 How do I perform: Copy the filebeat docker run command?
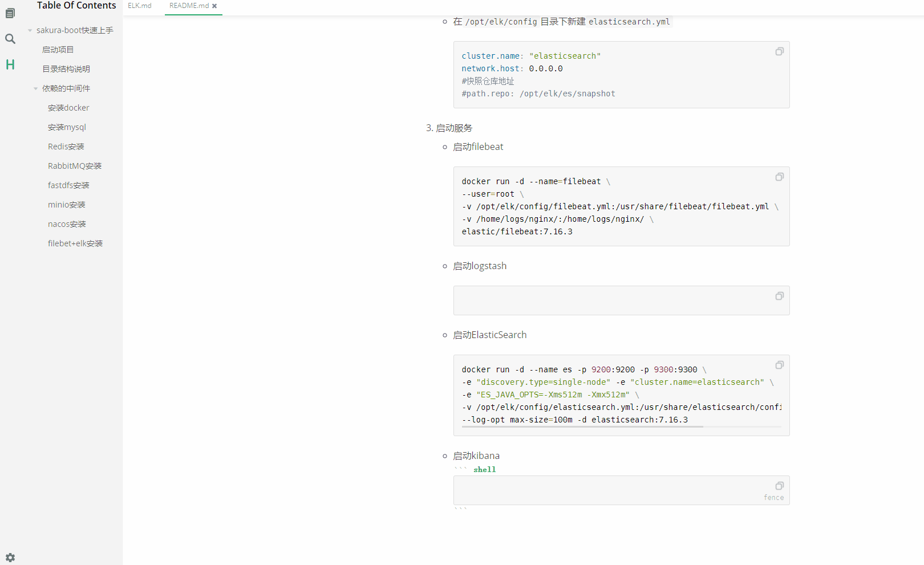(x=779, y=177)
